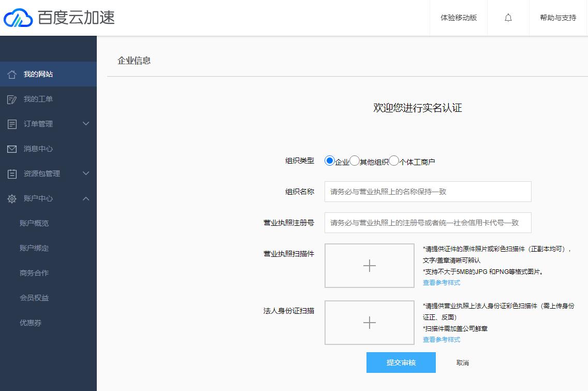The width and height of the screenshot is (588, 391).
Task: Go to 优惠券 submenu item
Action: pyautogui.click(x=31, y=323)
